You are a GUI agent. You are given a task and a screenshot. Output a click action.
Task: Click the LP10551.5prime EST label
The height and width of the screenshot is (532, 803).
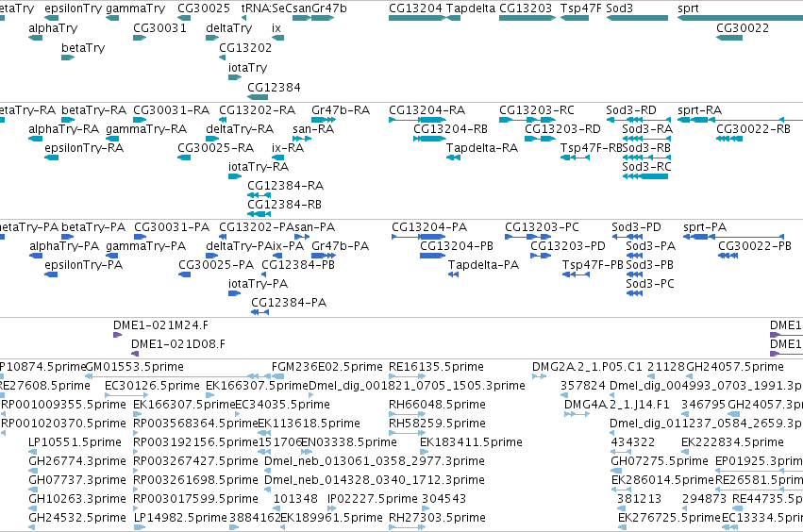coord(75,442)
